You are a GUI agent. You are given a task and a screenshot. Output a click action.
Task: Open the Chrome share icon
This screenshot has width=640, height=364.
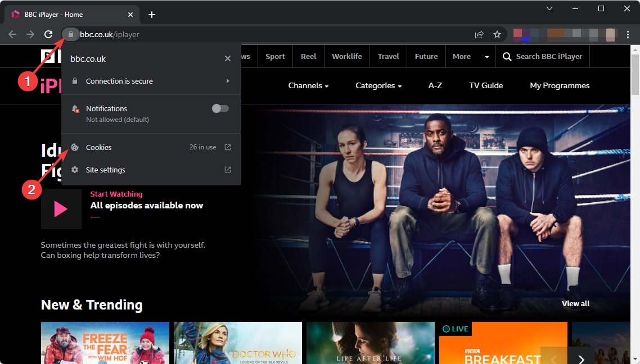pyautogui.click(x=479, y=34)
